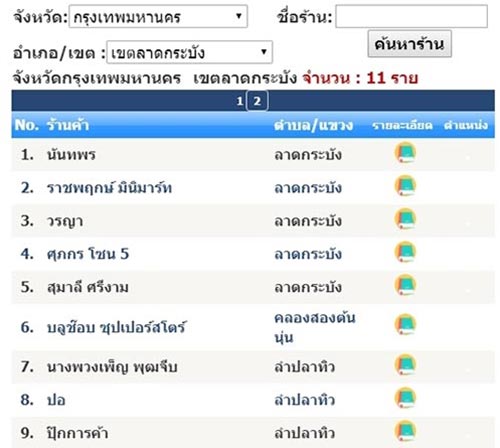
Task: Open details icon for วรญา row
Action: pos(405,219)
